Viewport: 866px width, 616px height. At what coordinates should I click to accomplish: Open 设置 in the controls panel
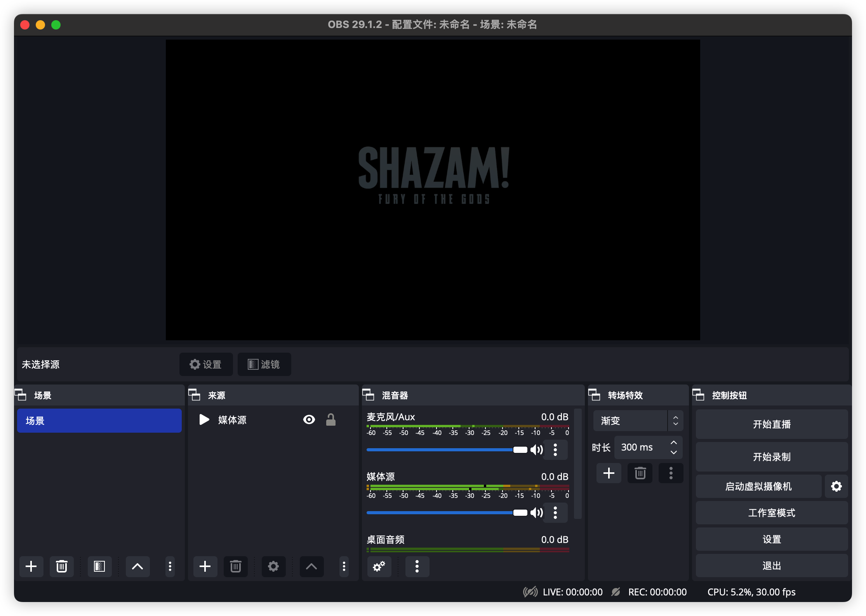772,539
